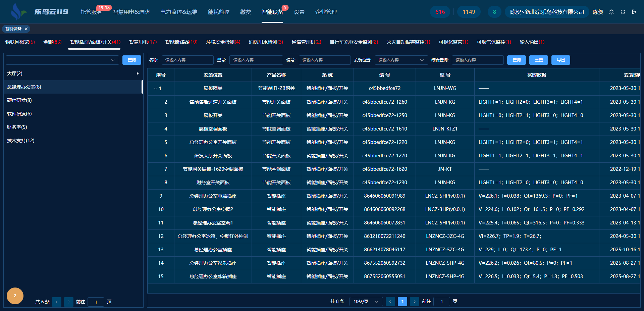Select 财务室(5) in location tree
The width and height of the screenshot is (644, 311).
(73, 127)
